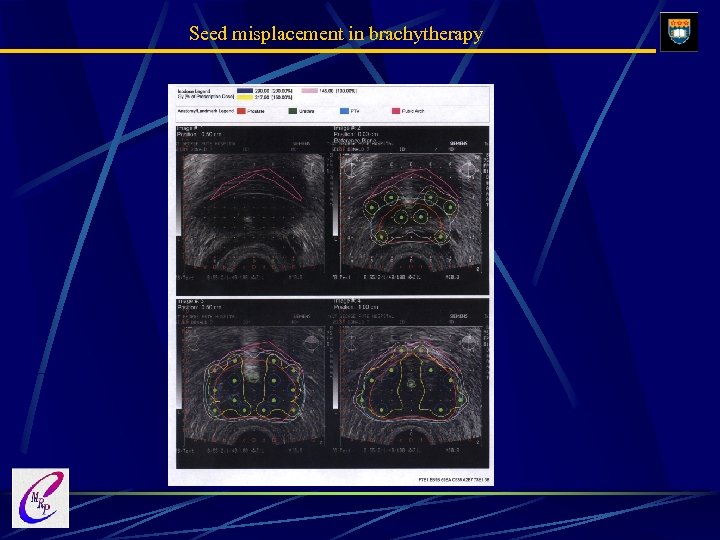This screenshot has height=540, width=720.
Task: Click the 'Reference Plane' label in Image #2
Action: coord(355,140)
